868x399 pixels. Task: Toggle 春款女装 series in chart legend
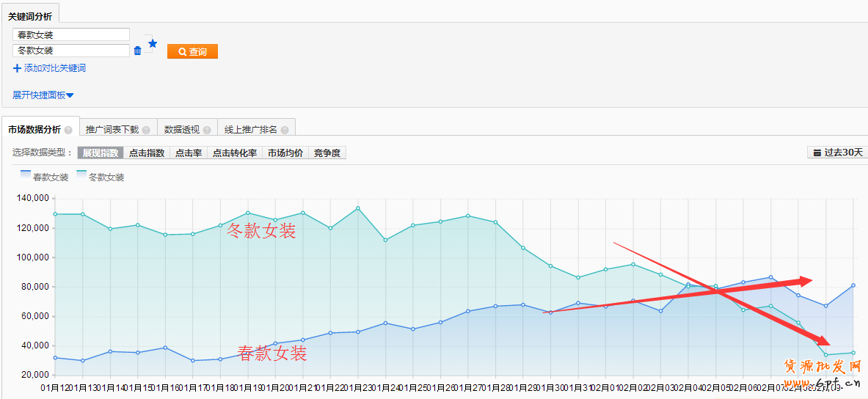(44, 177)
